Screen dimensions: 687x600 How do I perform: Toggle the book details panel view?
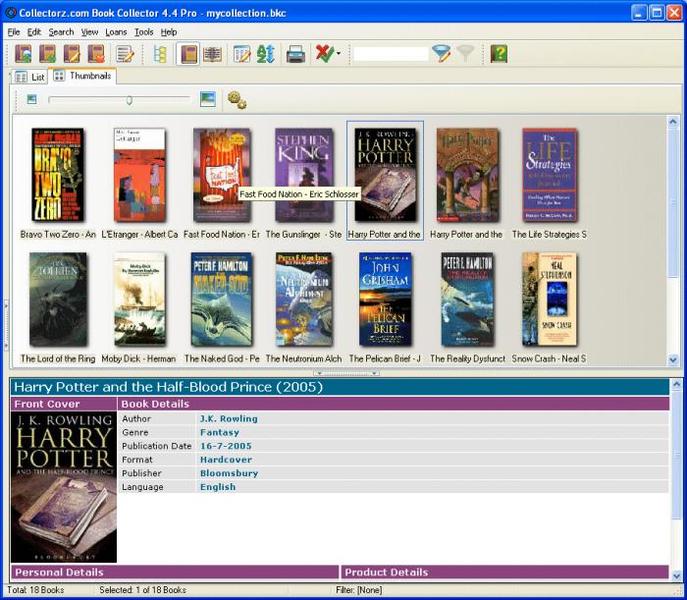[188, 54]
